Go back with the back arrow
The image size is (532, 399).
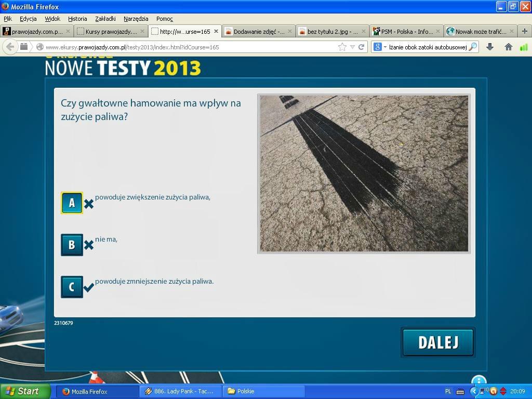10,47
